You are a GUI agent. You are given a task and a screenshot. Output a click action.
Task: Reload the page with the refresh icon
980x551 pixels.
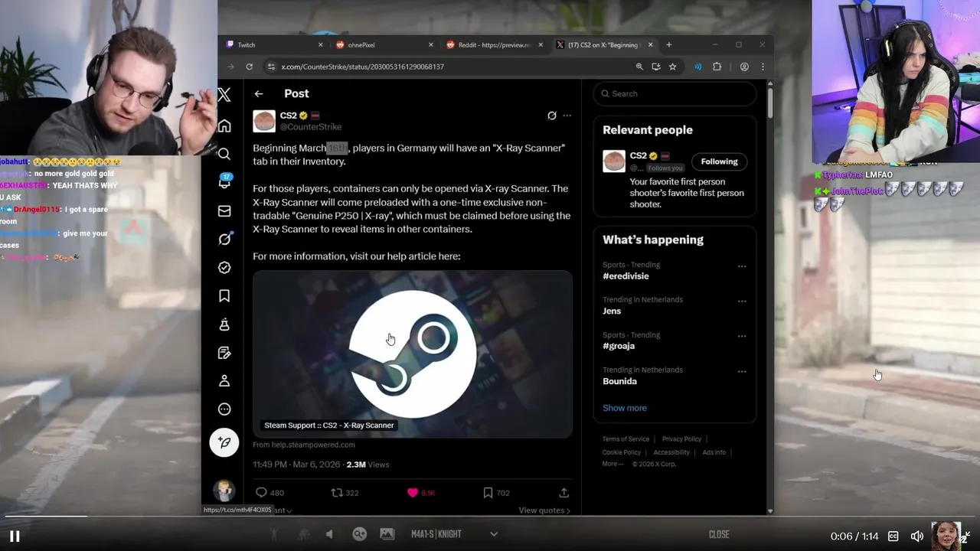[x=249, y=67]
